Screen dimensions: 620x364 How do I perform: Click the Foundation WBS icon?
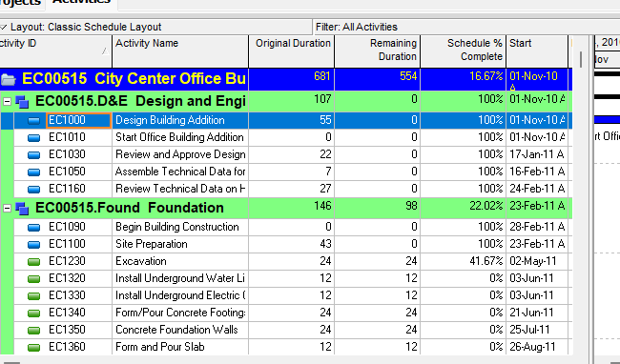(22, 209)
